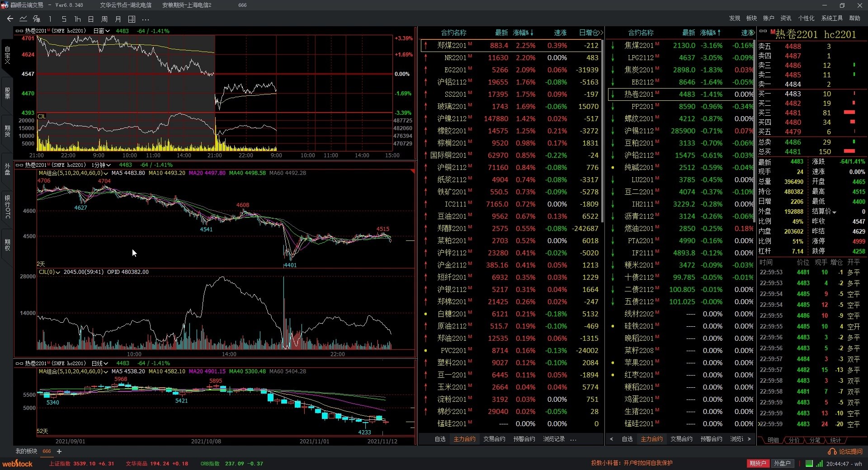The image size is (868, 470).
Task: Open the 1分钟 period dropdown
Action: pos(101,165)
